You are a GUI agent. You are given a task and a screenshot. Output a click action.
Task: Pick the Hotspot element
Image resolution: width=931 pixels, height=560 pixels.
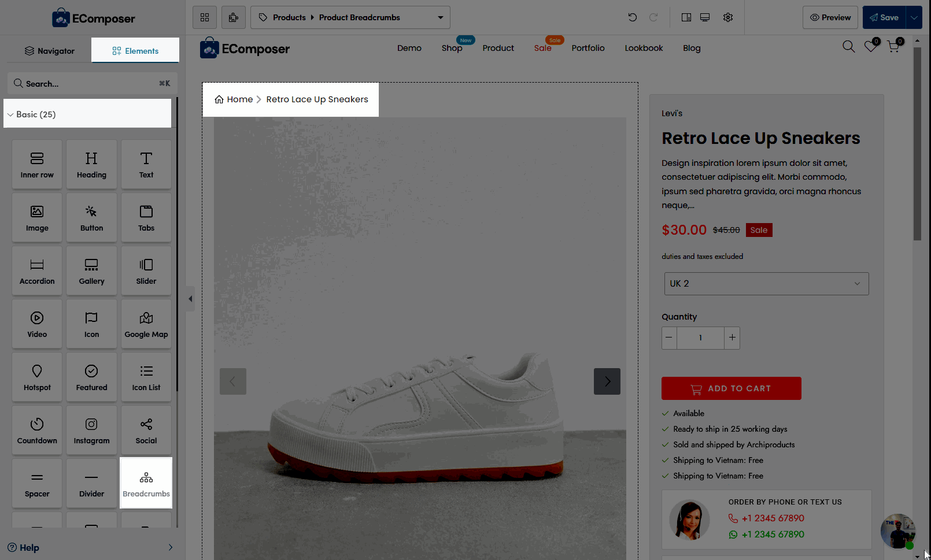click(x=37, y=377)
